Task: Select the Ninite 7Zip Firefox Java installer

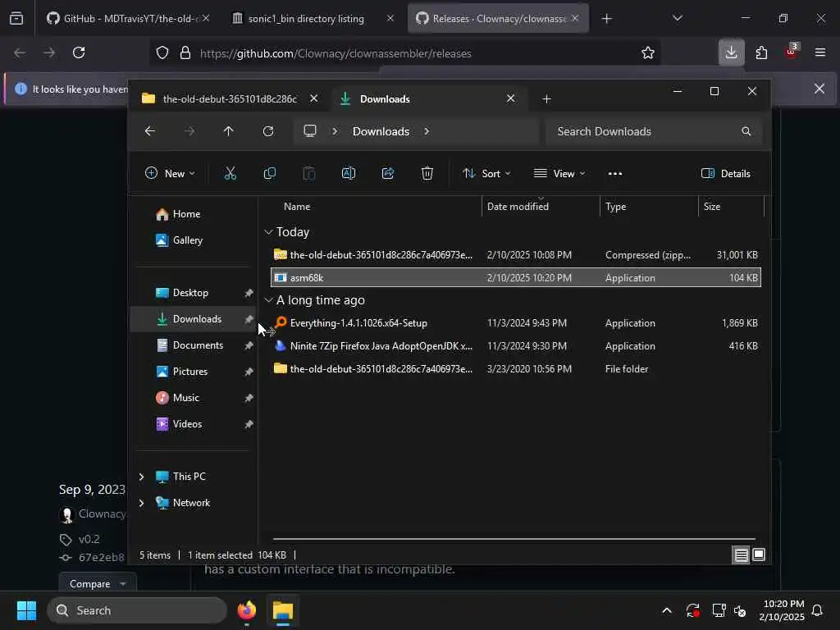Action: pos(516,346)
